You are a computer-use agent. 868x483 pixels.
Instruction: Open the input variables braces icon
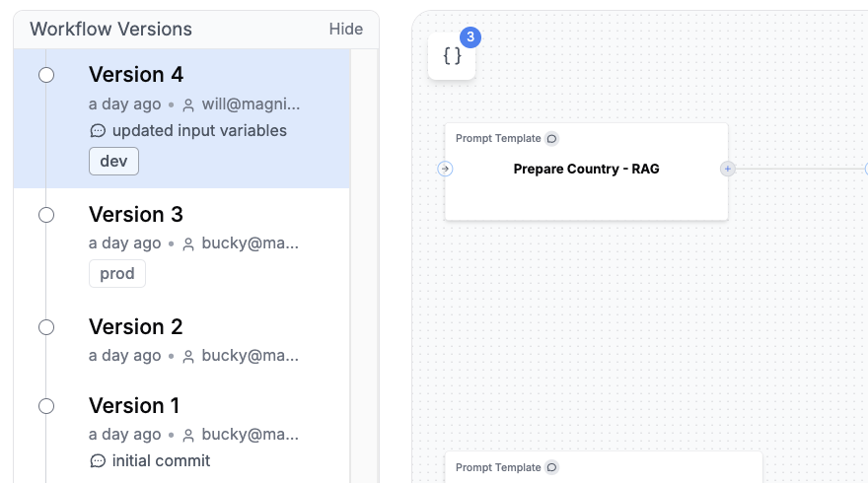coord(452,56)
